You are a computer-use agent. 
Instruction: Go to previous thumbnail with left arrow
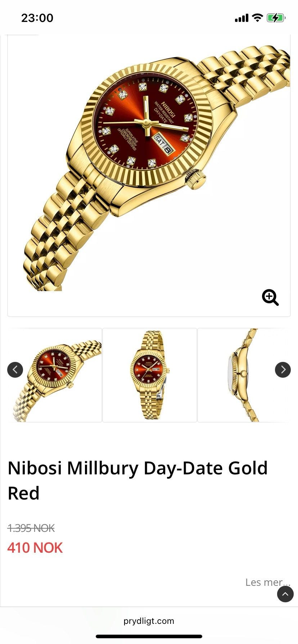[x=15, y=369]
